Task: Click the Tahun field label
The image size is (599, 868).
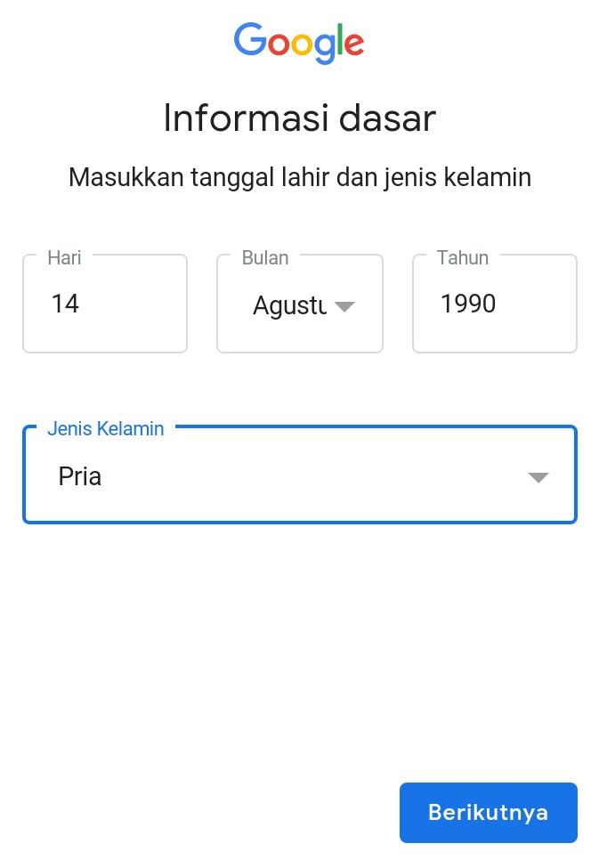Action: [463, 258]
